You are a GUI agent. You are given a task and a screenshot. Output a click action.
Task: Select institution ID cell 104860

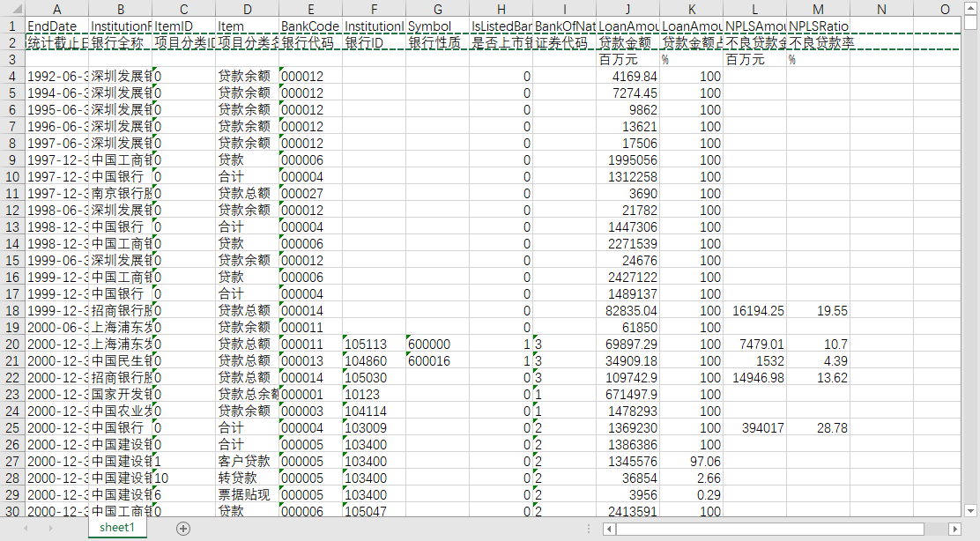(x=374, y=361)
